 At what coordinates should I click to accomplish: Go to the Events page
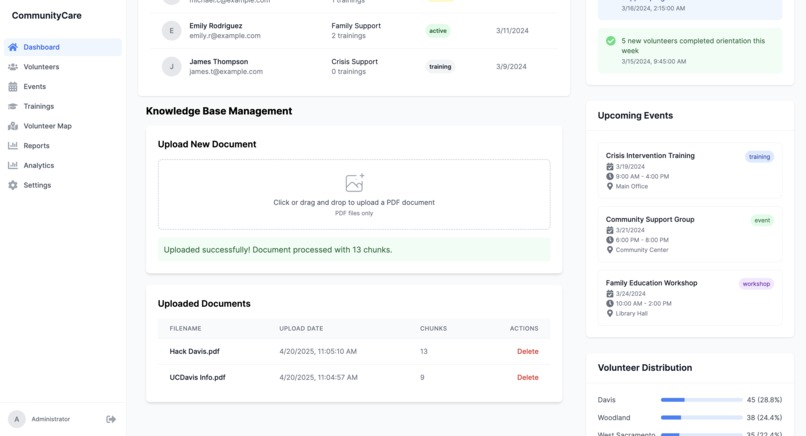63,86
